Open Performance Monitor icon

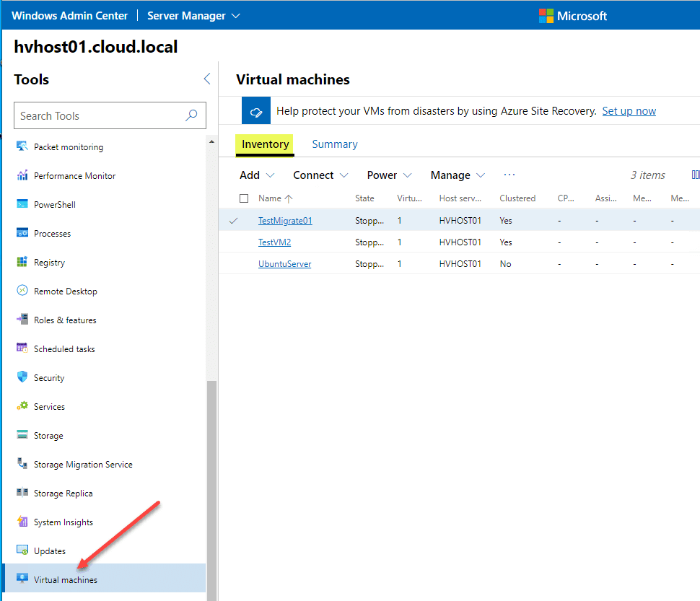point(22,175)
